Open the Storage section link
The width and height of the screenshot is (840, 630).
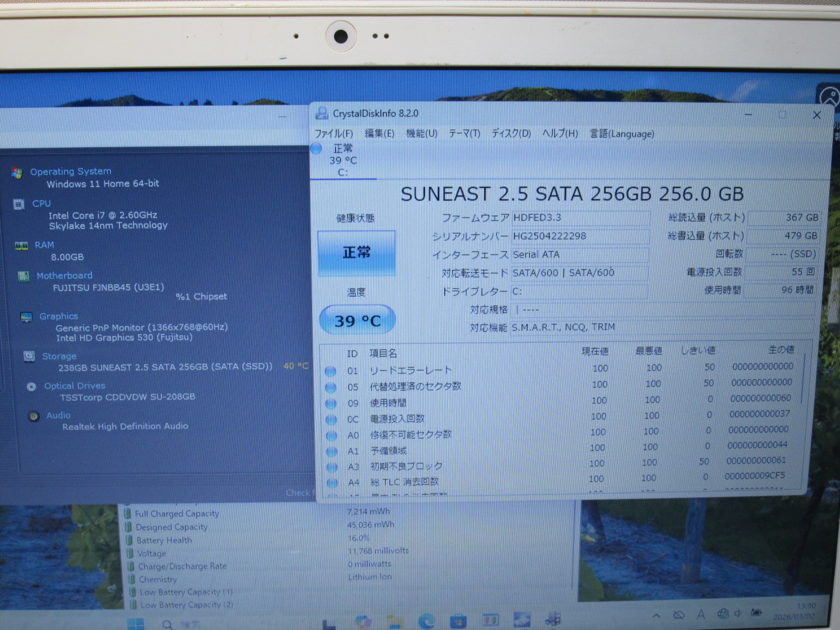tap(59, 356)
